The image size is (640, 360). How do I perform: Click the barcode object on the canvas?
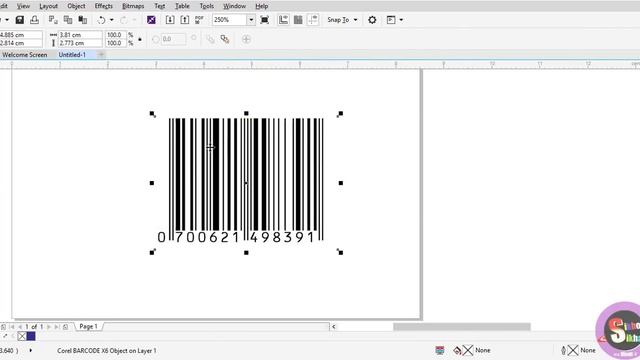pyautogui.click(x=246, y=180)
